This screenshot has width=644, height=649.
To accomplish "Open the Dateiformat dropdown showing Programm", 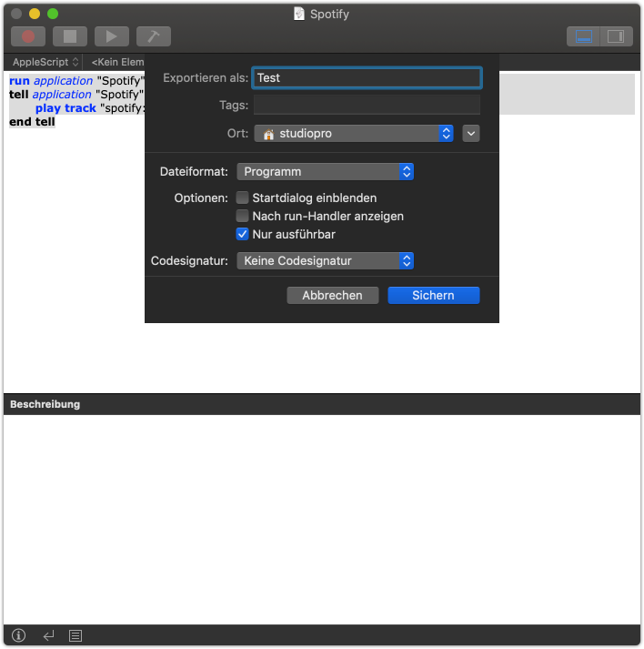I will pyautogui.click(x=325, y=171).
